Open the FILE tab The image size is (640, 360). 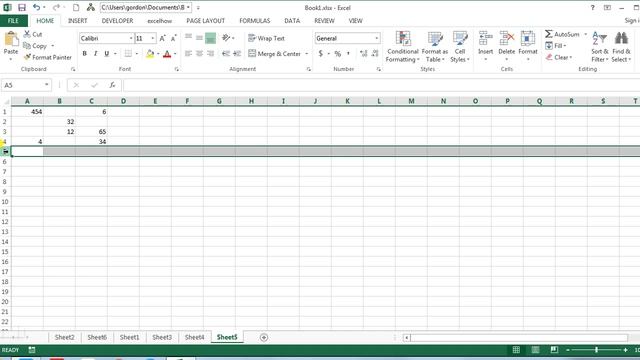tap(13, 20)
